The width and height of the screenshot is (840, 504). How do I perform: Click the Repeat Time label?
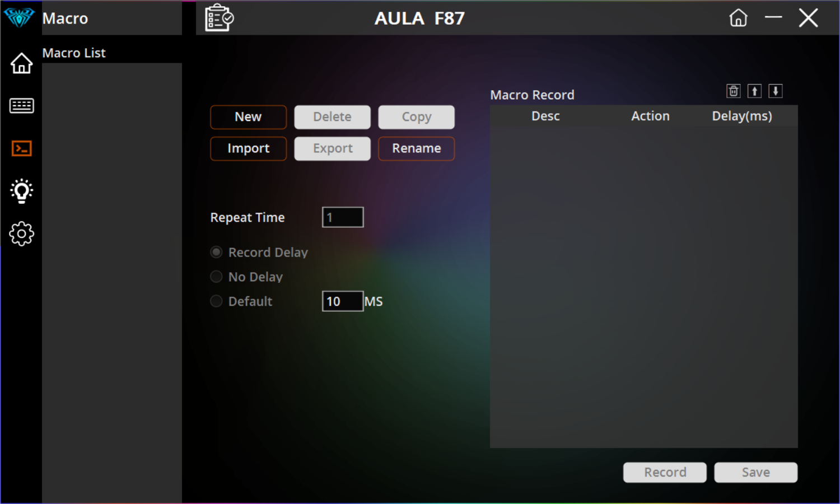248,217
